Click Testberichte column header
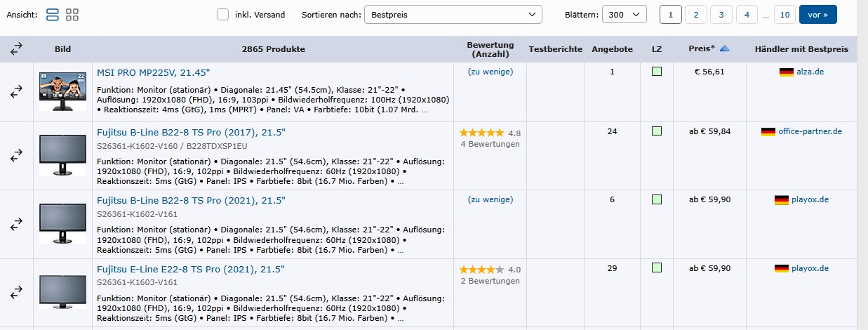This screenshot has height=330, width=868. pos(556,49)
